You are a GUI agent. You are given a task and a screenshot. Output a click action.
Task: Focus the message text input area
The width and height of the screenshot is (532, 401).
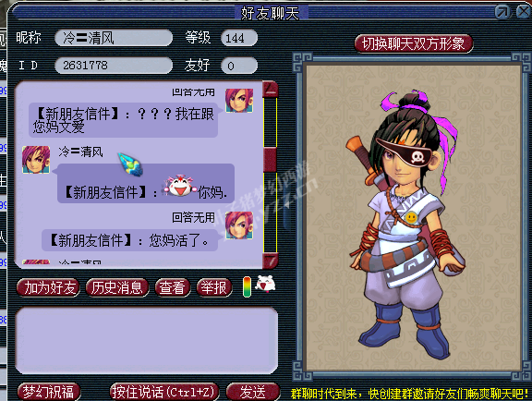coord(147,340)
